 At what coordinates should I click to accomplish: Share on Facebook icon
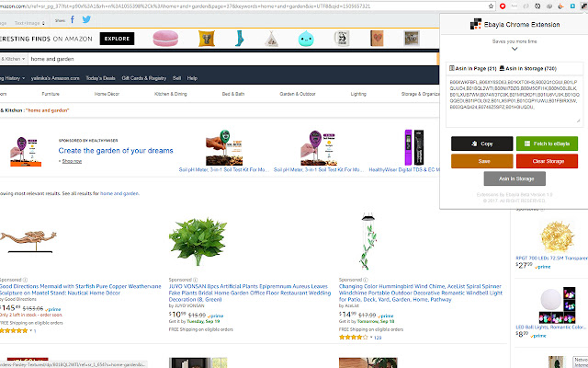73,19
